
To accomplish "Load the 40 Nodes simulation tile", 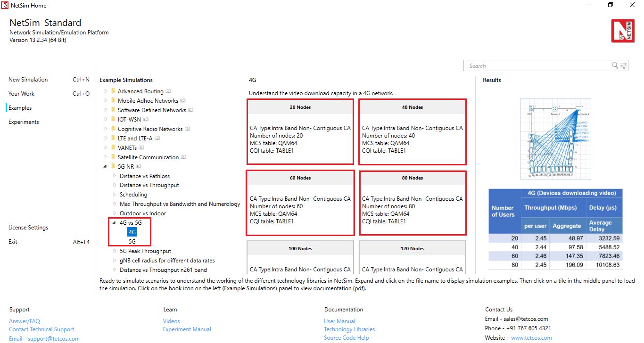I will pyautogui.click(x=413, y=131).
